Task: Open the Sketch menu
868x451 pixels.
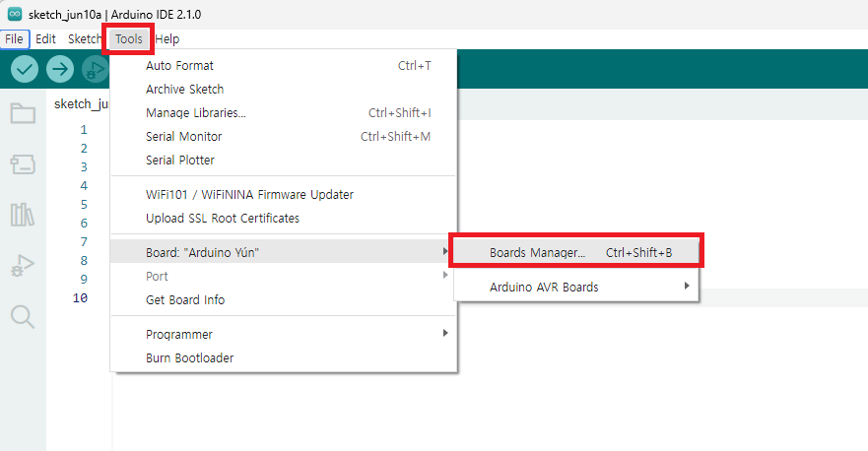Action: point(84,38)
